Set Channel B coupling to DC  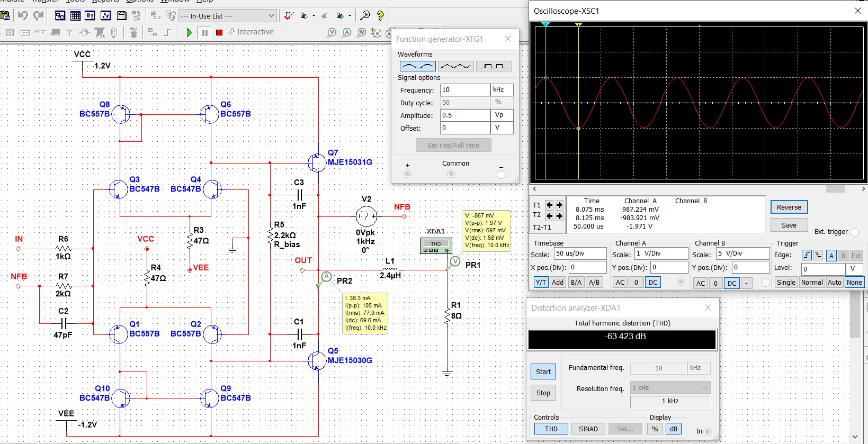point(732,283)
